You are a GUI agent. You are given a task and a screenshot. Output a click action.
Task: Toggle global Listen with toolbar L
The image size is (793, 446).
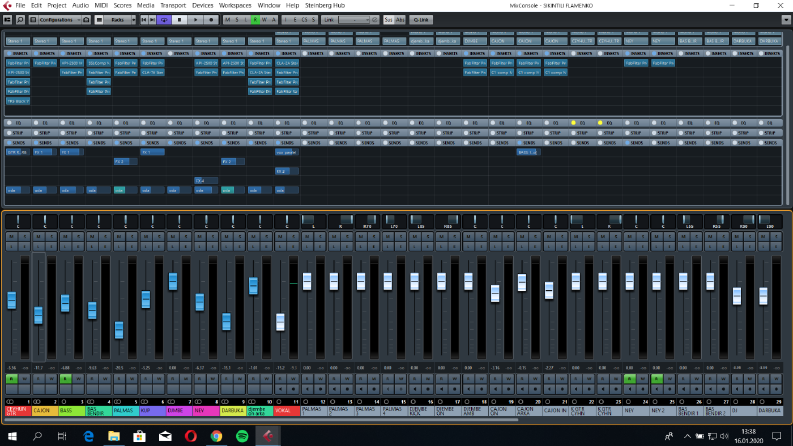(246, 20)
